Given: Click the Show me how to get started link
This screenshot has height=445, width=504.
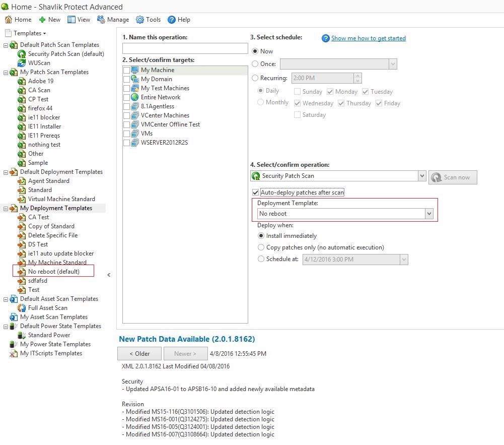Looking at the screenshot, I should pos(369,38).
